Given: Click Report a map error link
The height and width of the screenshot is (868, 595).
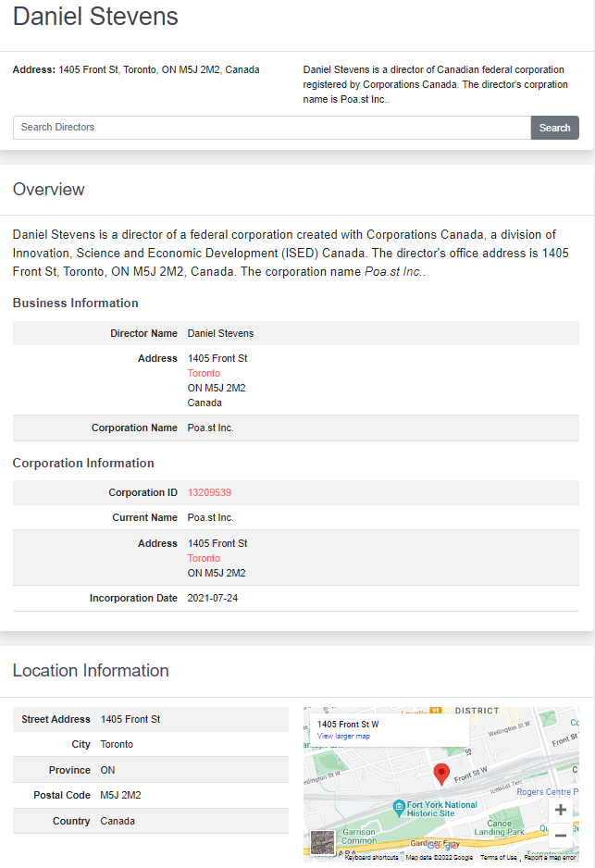Looking at the screenshot, I should pyautogui.click(x=550, y=857).
